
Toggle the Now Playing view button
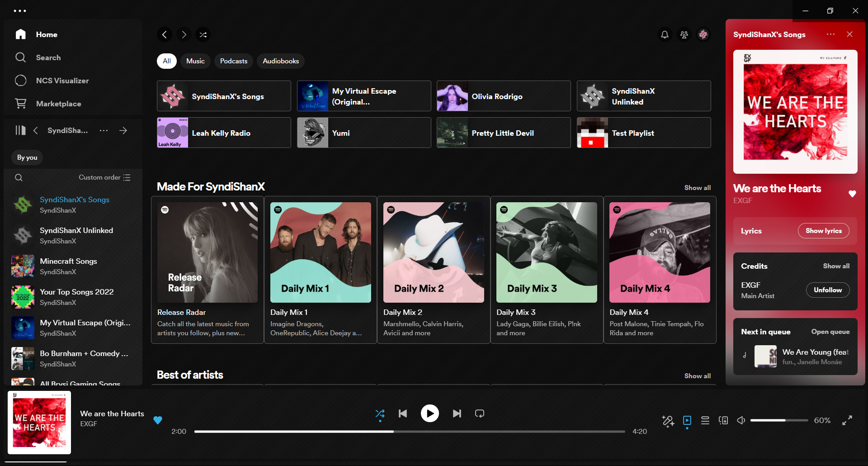pyautogui.click(x=687, y=420)
